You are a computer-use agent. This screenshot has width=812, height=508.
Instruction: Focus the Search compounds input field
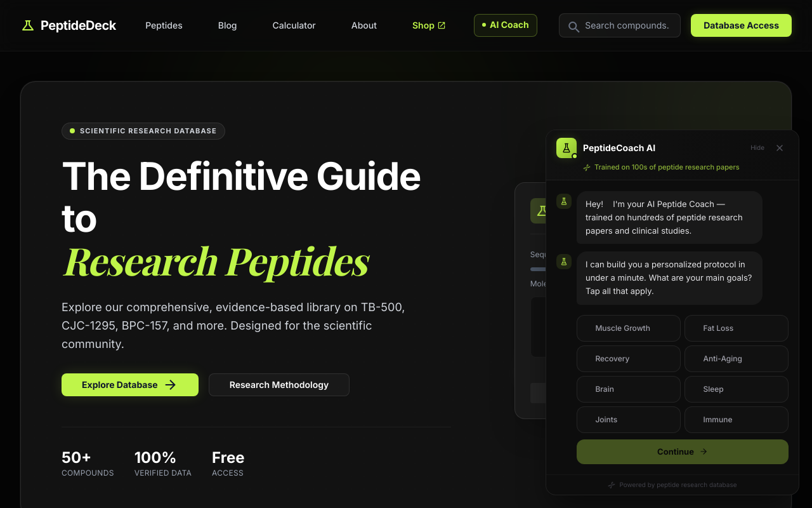coord(627,25)
